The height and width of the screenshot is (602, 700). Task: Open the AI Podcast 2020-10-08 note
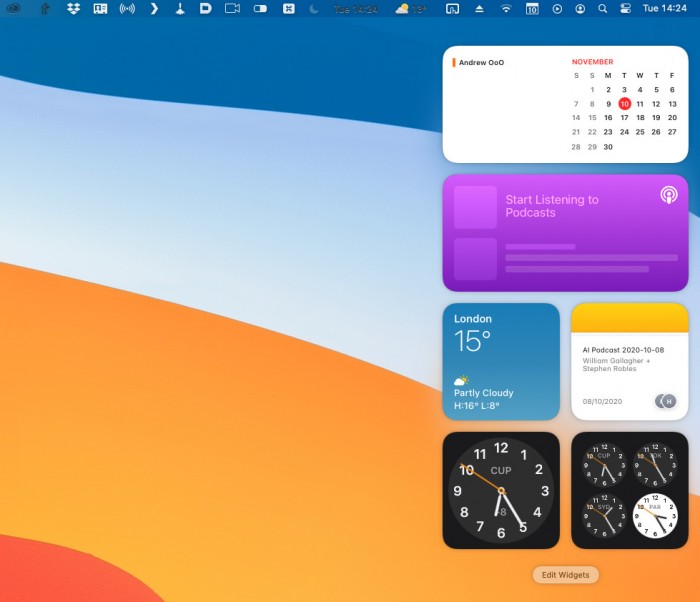[x=629, y=361]
